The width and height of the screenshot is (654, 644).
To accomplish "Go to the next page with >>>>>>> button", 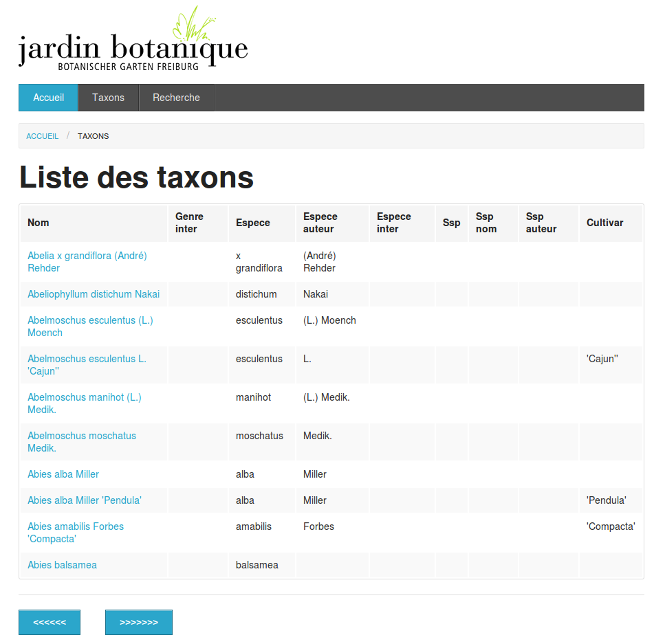I will (x=138, y=622).
